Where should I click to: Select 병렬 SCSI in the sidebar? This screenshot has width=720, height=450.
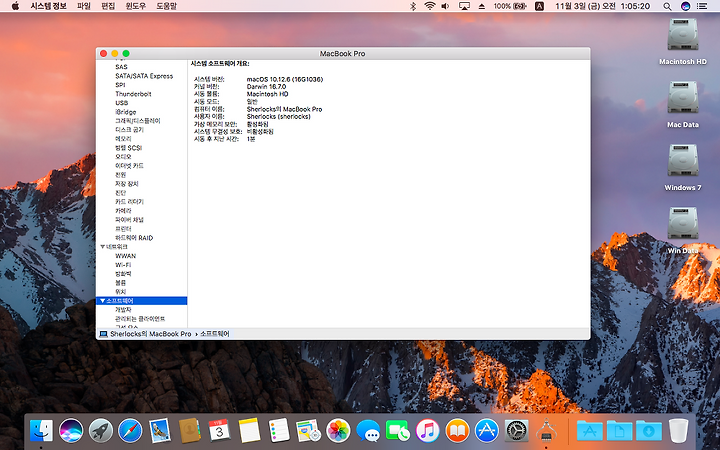[129, 148]
